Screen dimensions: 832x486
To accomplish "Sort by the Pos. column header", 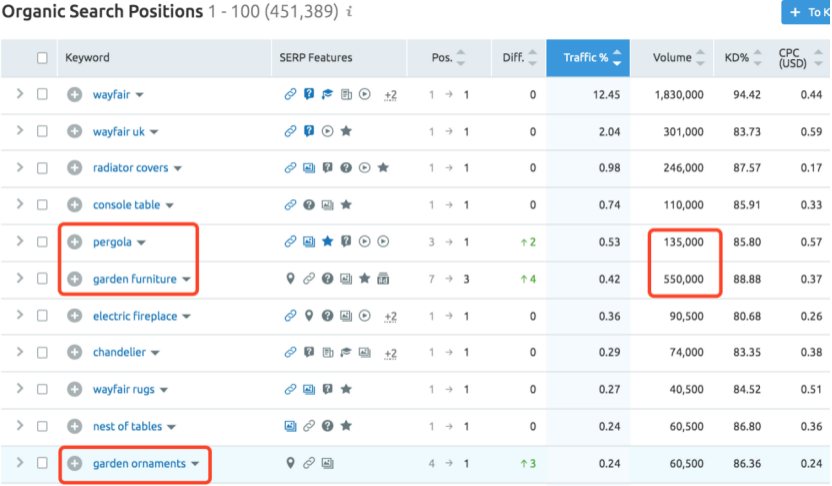I will (448, 57).
